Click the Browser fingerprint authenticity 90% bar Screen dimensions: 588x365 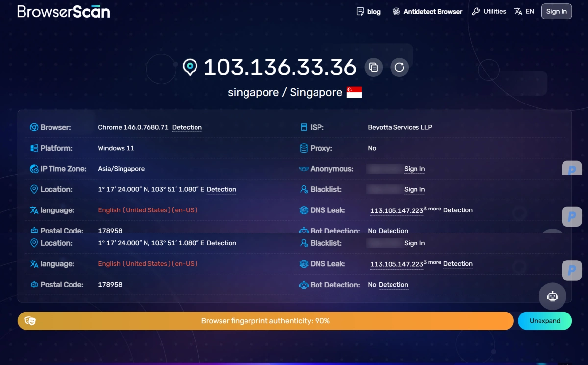point(265,321)
